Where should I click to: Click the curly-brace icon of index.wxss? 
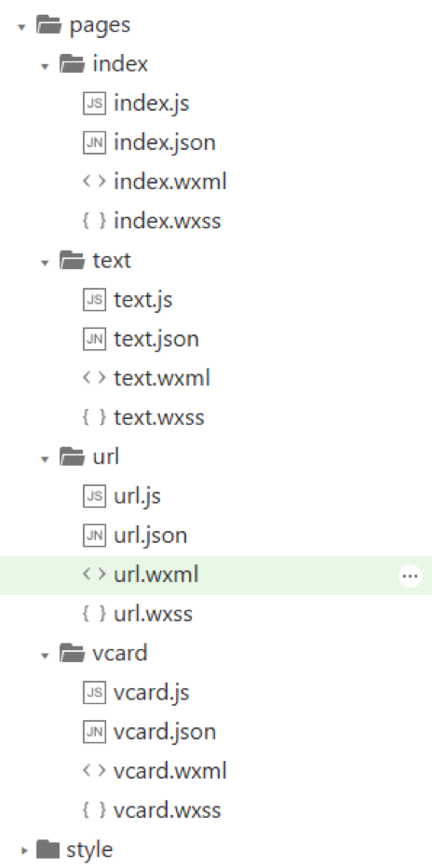click(x=93, y=222)
